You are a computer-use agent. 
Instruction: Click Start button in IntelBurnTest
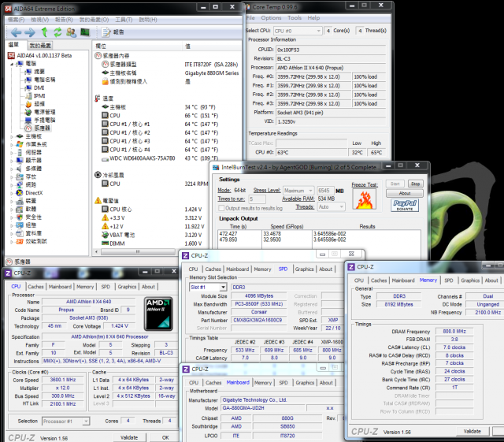click(x=395, y=184)
